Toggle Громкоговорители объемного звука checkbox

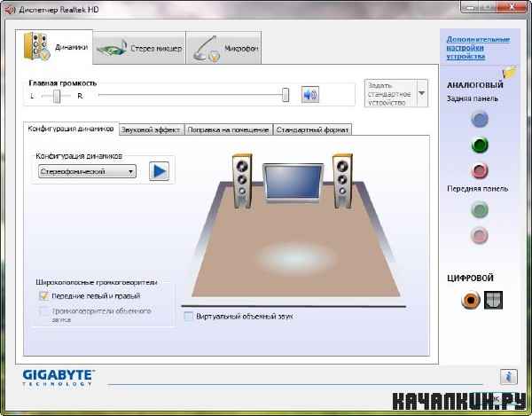43,311
